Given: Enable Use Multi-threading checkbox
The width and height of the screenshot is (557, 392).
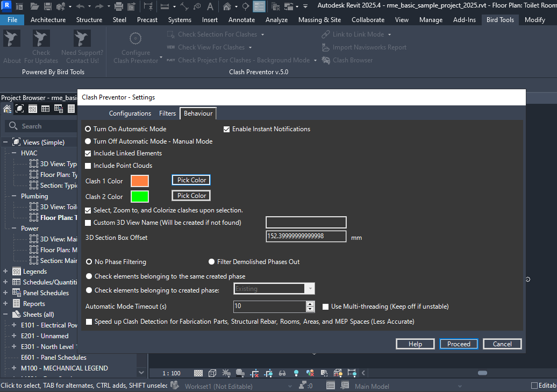Looking at the screenshot, I should click(x=325, y=307).
